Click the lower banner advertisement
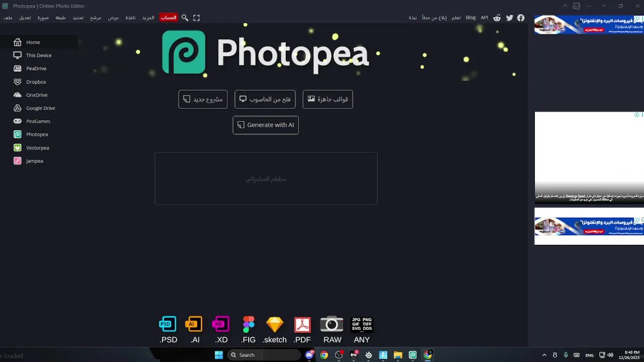The image size is (644, 362). click(x=589, y=226)
